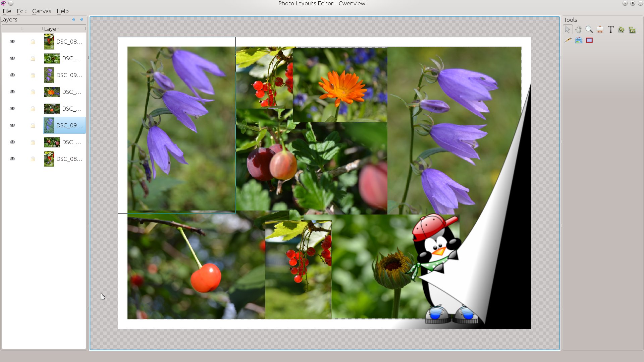Hide the orange marigold layer
The width and height of the screenshot is (644, 362).
[12, 92]
